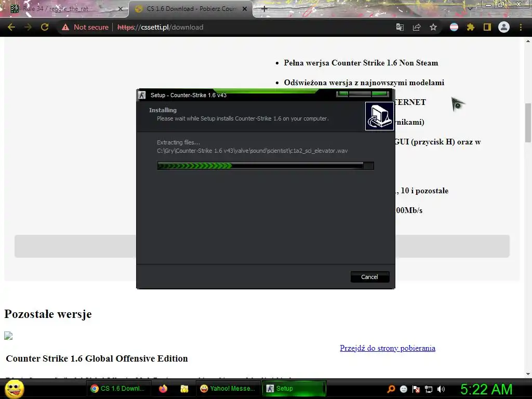
Task: Go back in the browser
Action: (11, 27)
